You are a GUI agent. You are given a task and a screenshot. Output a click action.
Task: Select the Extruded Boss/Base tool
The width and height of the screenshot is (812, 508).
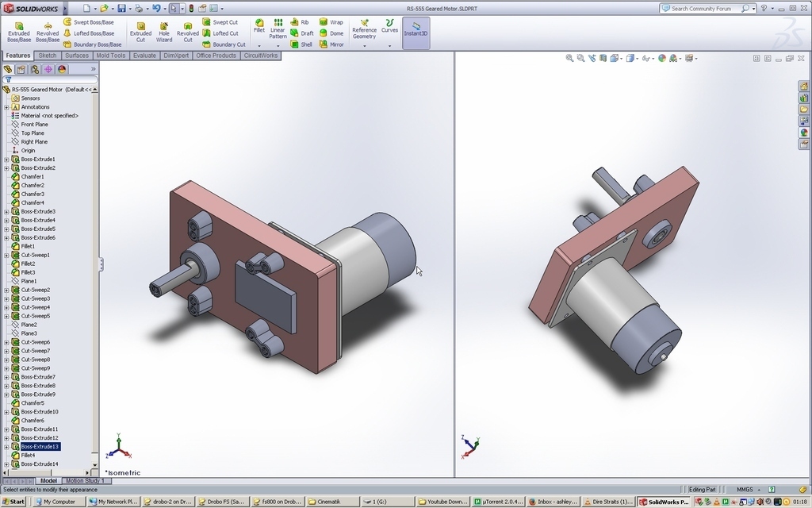[x=19, y=32]
